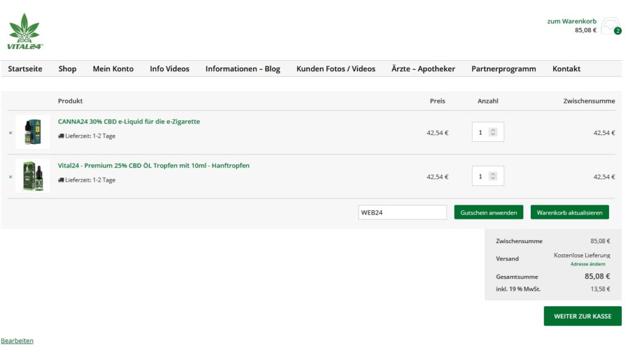Screen dimensions: 635x364
Task: Click the Vital24 Premium CBD Öl thumbnail
Action: click(x=33, y=176)
